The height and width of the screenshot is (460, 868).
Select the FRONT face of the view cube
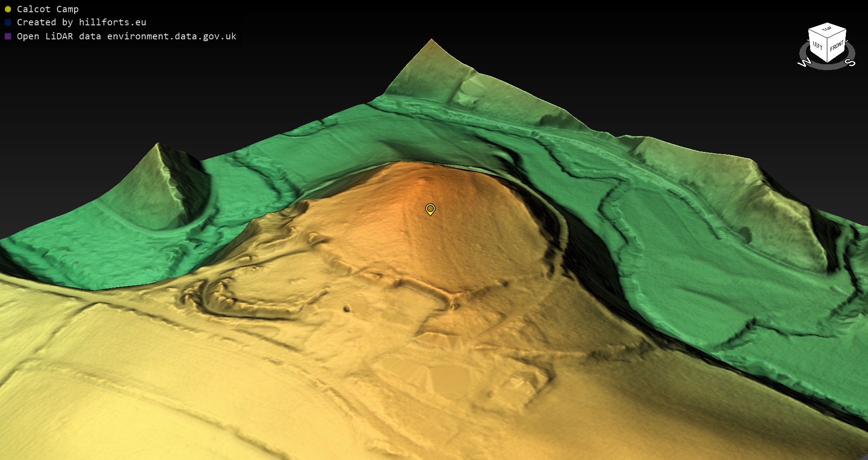point(837,46)
